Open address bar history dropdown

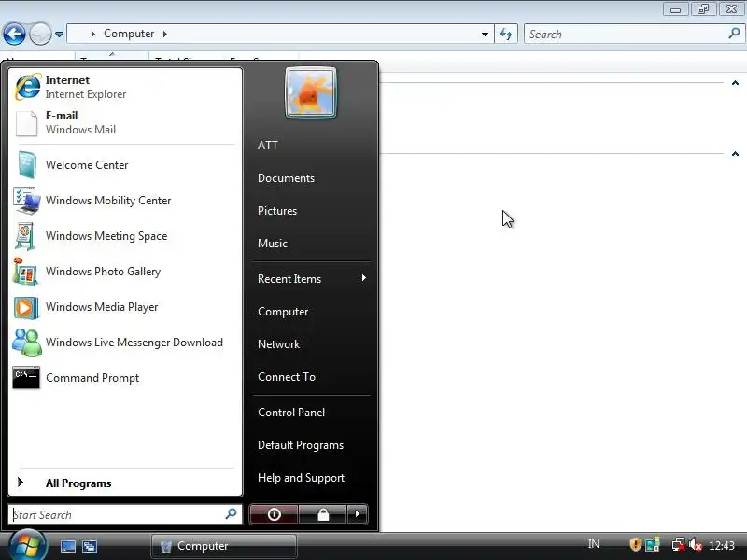click(485, 35)
